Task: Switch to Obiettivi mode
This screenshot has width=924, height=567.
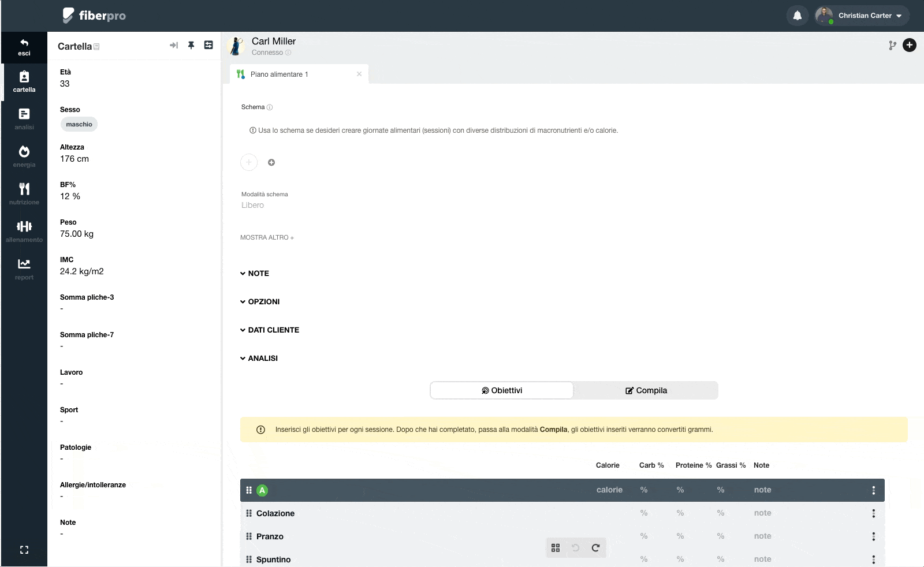Action: coord(502,390)
